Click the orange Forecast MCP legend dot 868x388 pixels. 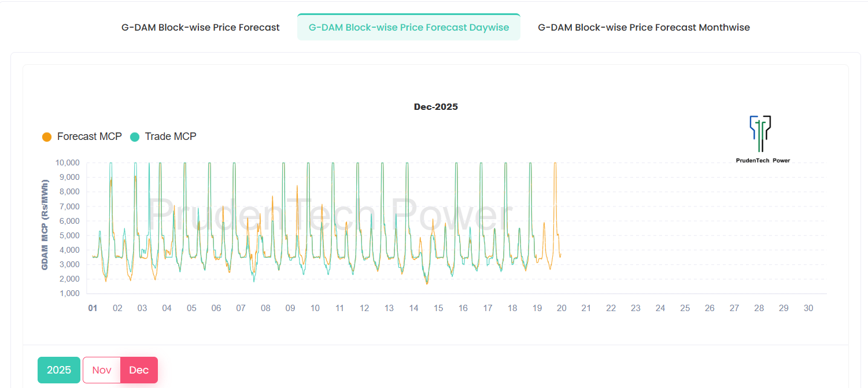click(x=46, y=136)
